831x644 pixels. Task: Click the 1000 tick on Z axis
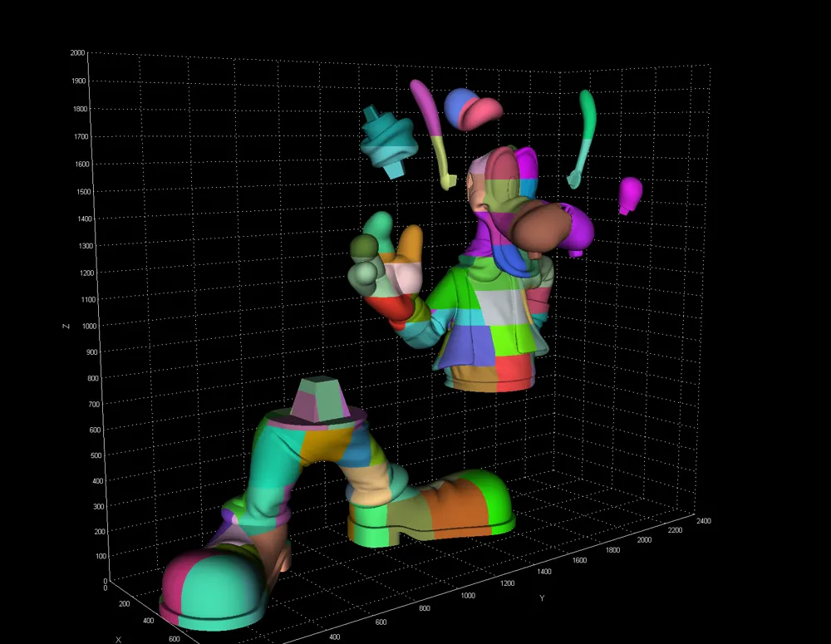tap(77, 327)
